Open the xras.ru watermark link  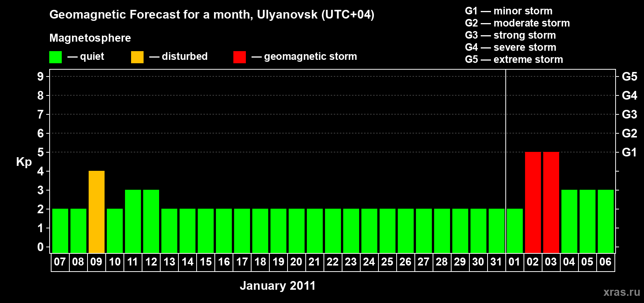pos(622,292)
